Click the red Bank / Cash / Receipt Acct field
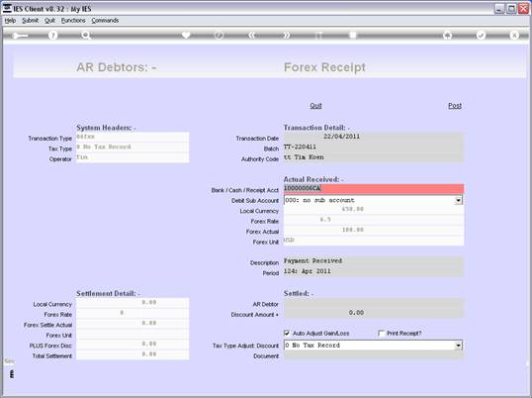 click(374, 189)
